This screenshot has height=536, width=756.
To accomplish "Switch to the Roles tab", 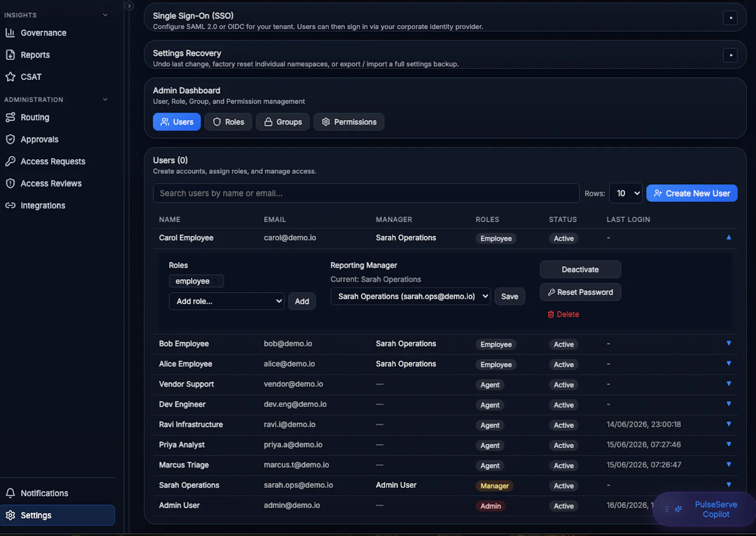I will pos(228,122).
